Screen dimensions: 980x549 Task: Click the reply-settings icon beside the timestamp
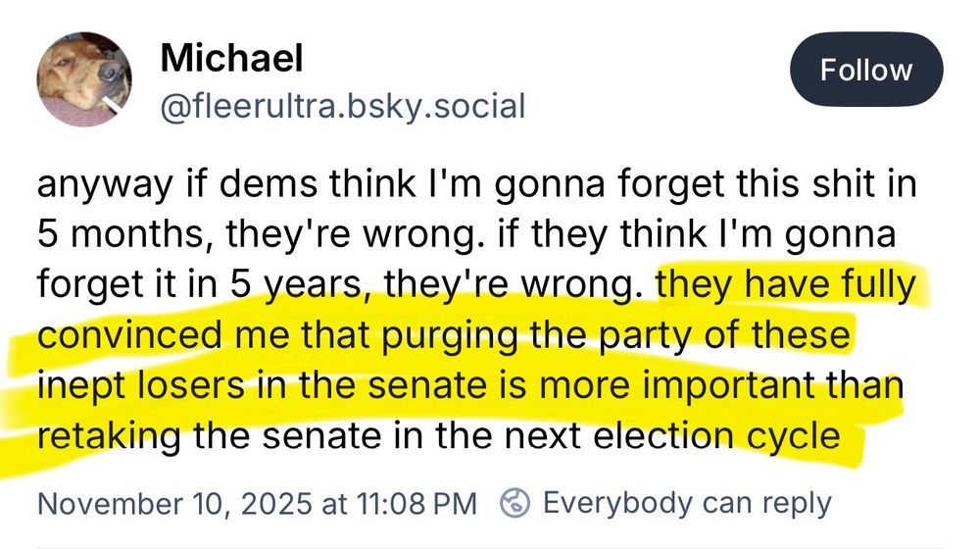tap(514, 504)
